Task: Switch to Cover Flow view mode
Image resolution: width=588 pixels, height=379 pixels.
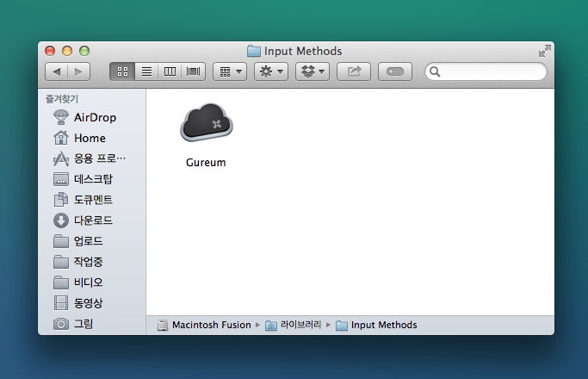Action: 193,71
